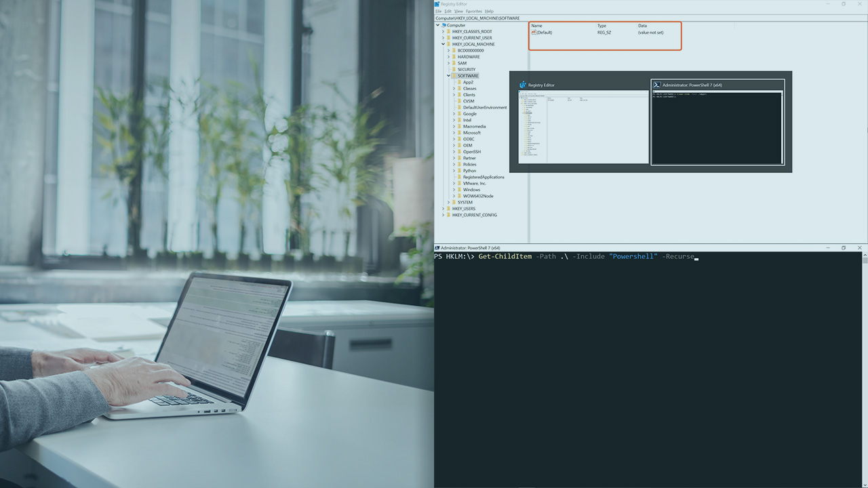
Task: Open the View menu in Registry Editor
Action: (x=459, y=12)
